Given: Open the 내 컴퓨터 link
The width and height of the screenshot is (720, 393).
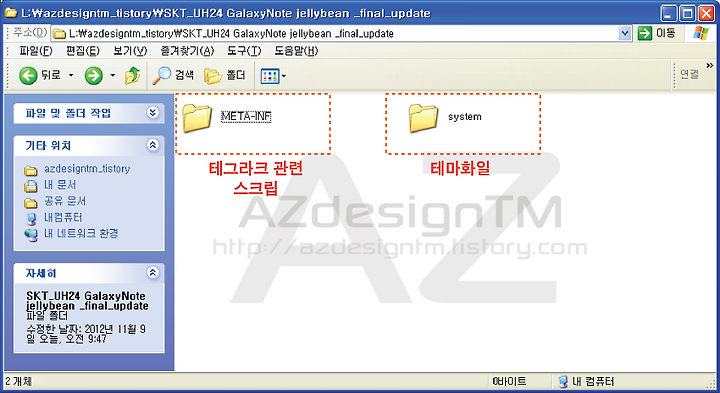Looking at the screenshot, I should click(x=63, y=217).
